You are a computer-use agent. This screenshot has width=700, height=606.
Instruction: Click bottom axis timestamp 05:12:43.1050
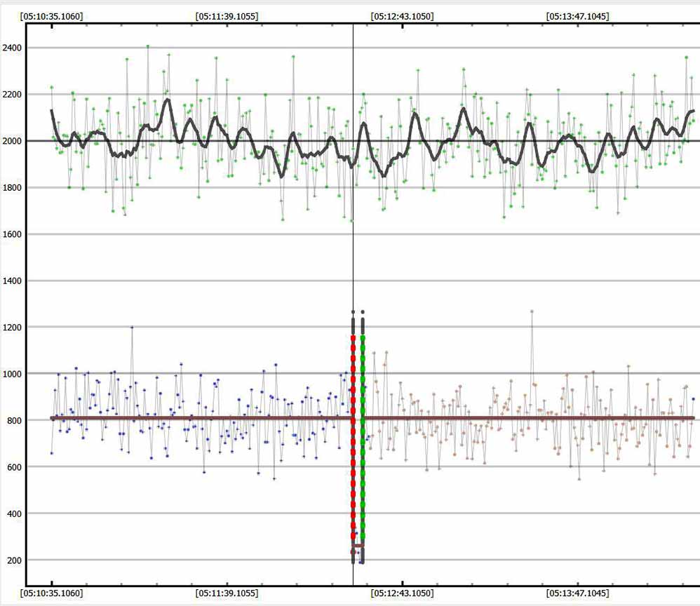(x=402, y=593)
